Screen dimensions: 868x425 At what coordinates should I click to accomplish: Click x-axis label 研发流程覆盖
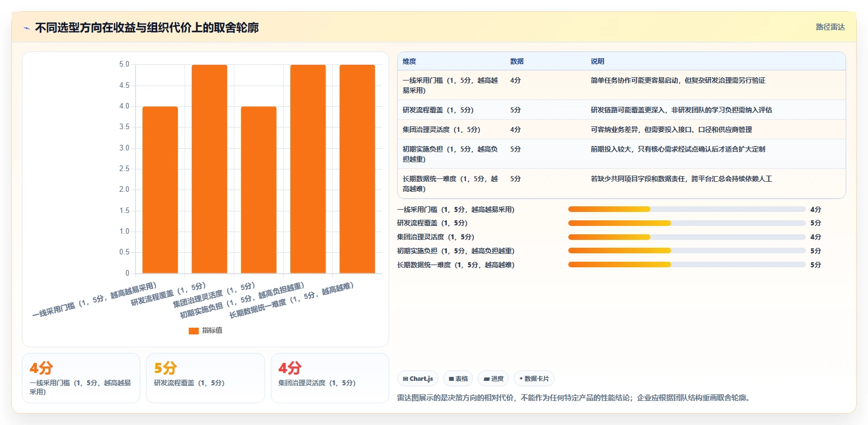(169, 295)
